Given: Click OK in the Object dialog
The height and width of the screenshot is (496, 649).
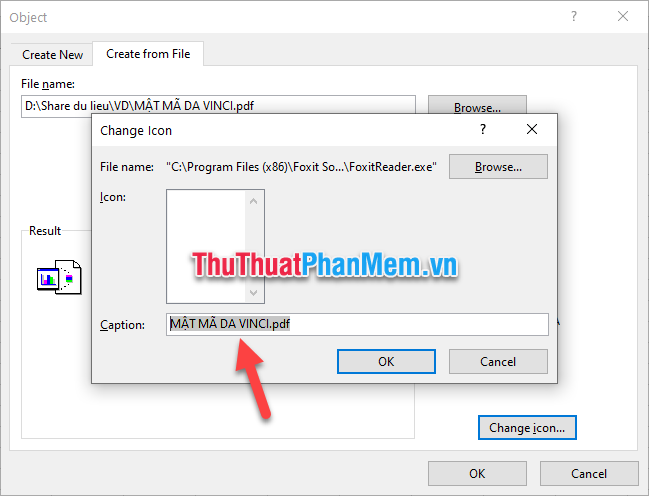Looking at the screenshot, I should point(477,473).
